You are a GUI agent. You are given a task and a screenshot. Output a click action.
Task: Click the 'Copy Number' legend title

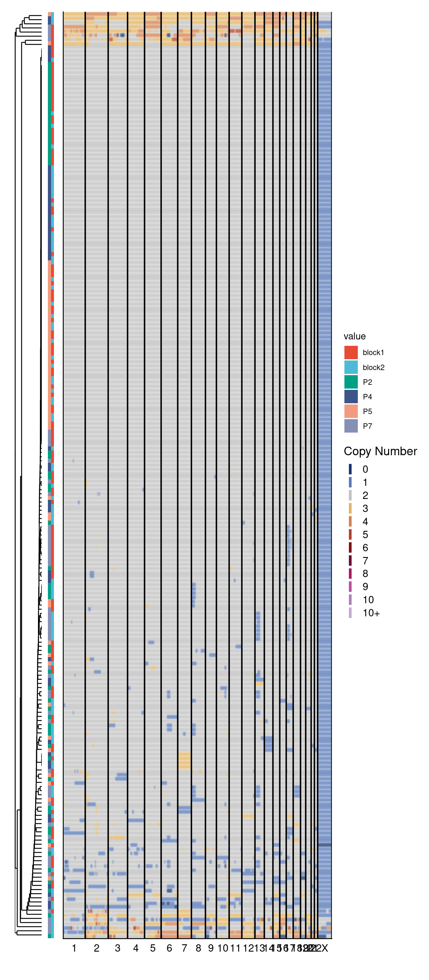click(x=380, y=451)
